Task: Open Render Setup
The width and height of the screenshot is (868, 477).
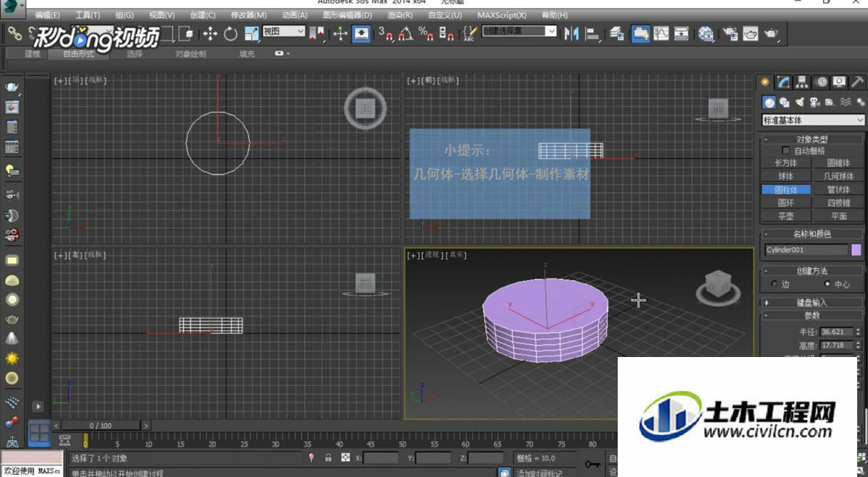Action: [731, 33]
